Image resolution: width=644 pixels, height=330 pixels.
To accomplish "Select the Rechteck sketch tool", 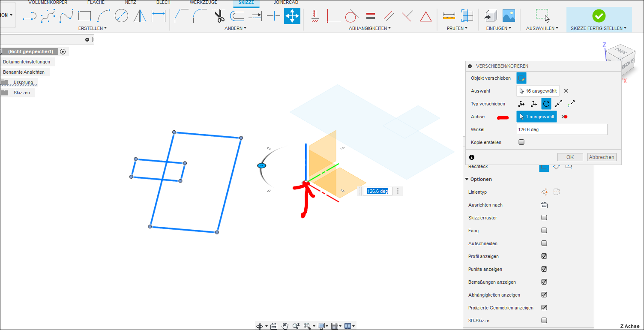I will pyautogui.click(x=85, y=15).
